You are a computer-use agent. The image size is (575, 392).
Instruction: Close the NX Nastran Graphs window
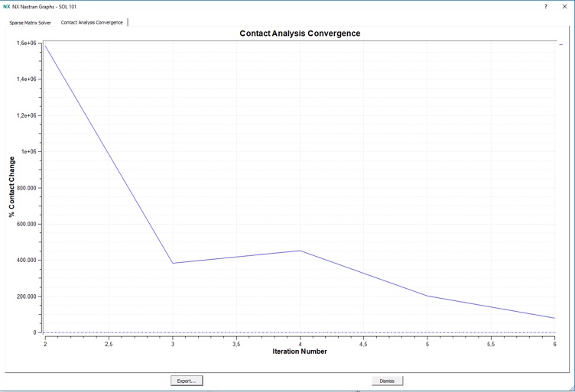point(565,6)
